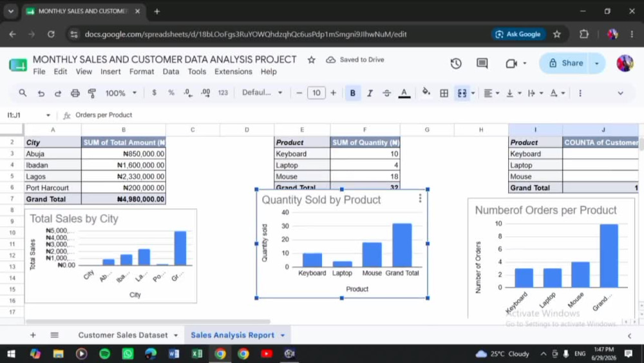Decrease font size with minus button

coord(299,93)
